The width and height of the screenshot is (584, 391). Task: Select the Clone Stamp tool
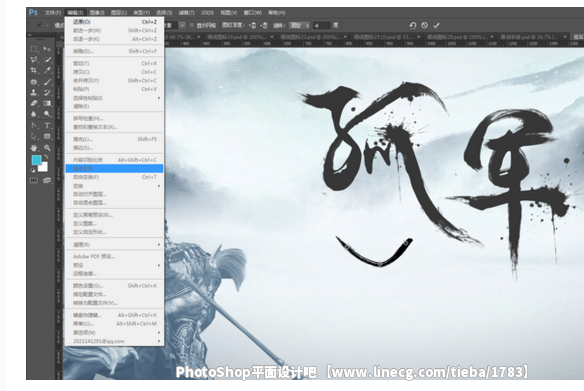point(34,92)
